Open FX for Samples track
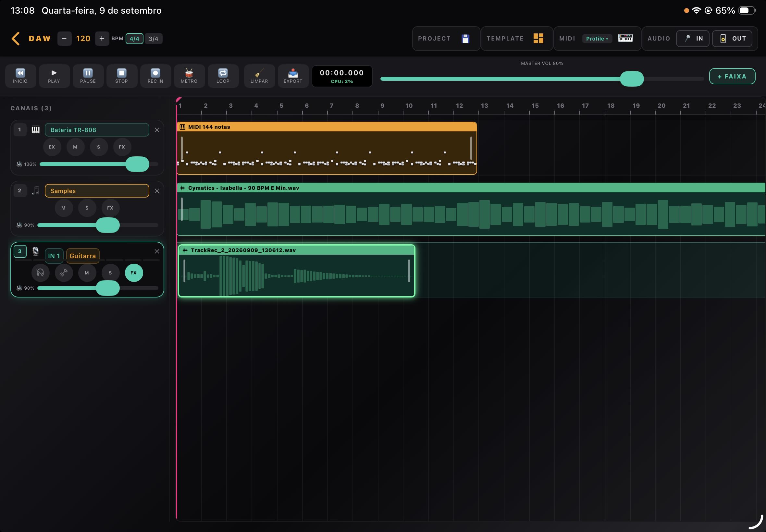766x532 pixels. [x=110, y=208]
